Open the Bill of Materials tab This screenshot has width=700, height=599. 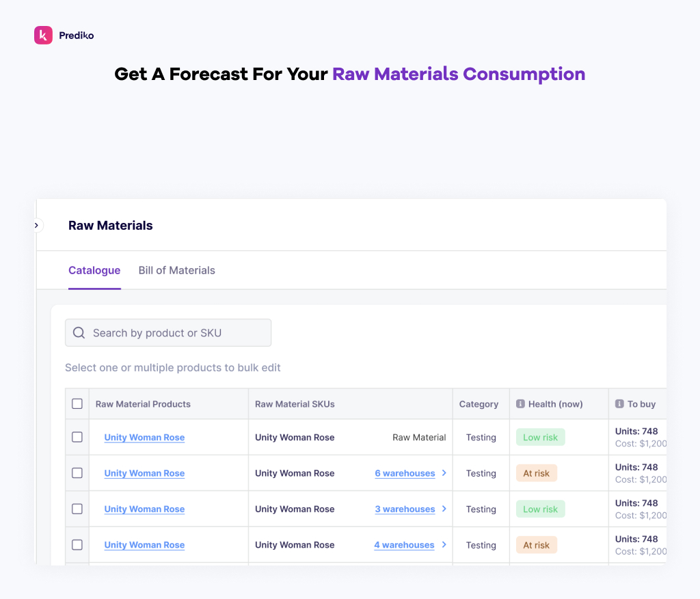click(x=176, y=271)
